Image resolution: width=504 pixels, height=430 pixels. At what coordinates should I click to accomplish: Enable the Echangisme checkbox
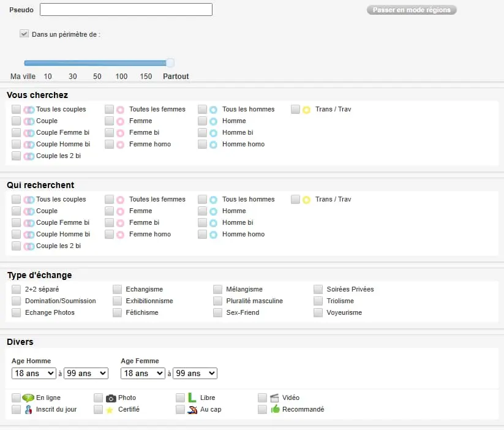click(118, 289)
